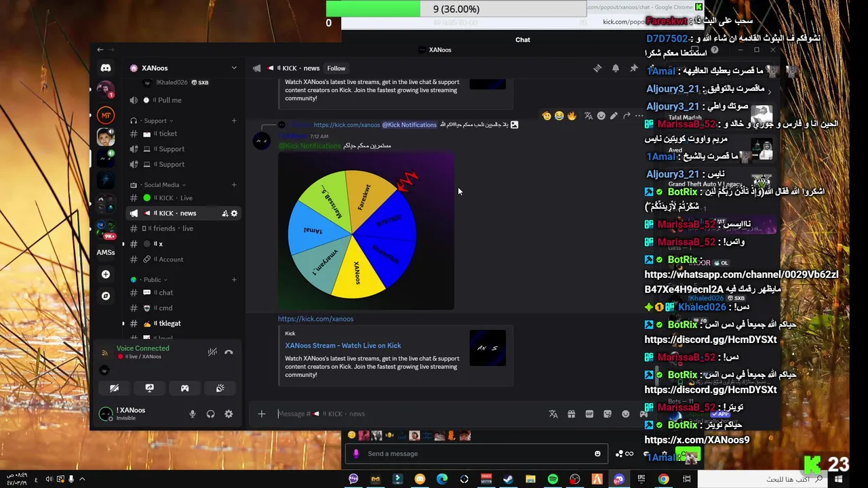The image size is (868, 488).
Task: Share your screen in voice panel
Action: (149, 388)
